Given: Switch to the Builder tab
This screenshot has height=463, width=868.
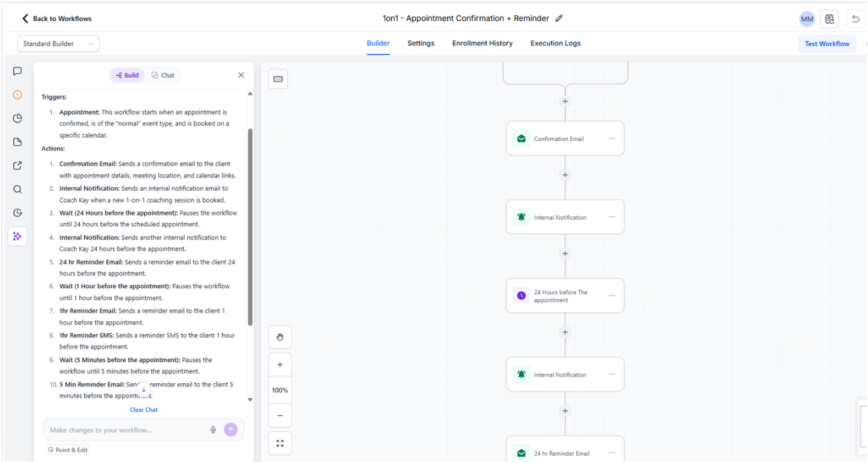Looking at the screenshot, I should (x=378, y=44).
